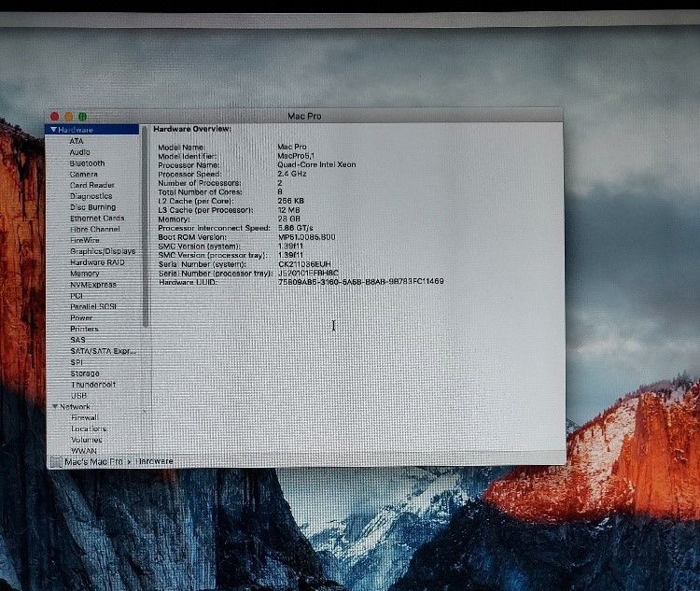This screenshot has height=591, width=700.
Task: Open NVMExpress details
Action: tap(93, 285)
